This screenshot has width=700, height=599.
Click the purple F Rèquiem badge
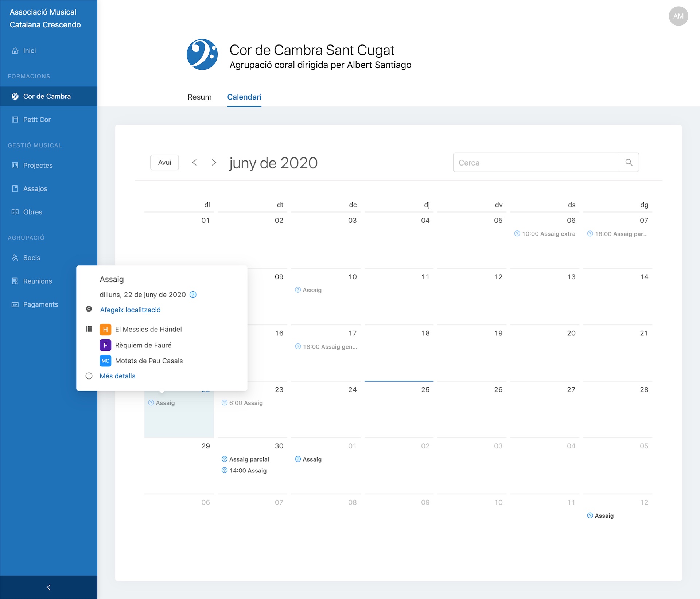click(x=105, y=345)
